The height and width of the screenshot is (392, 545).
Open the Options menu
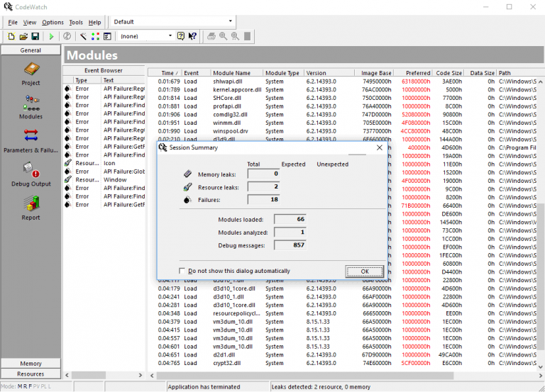(53, 22)
